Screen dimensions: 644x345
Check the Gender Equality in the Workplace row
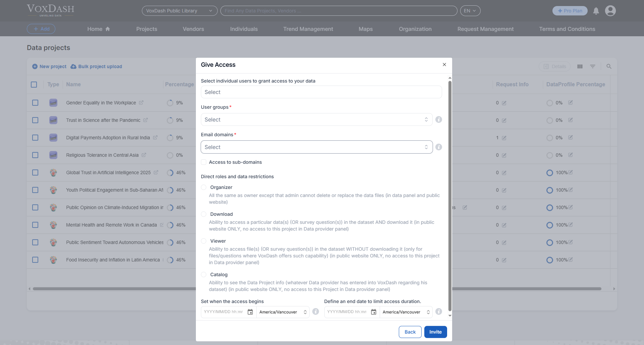pos(35,103)
